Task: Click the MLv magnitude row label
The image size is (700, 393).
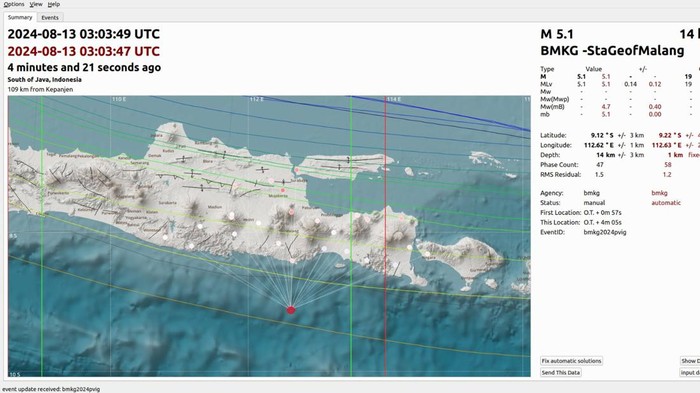Action: (546, 84)
